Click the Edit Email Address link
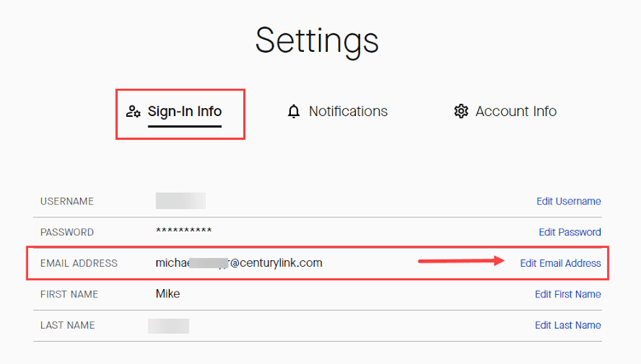This screenshot has width=641, height=364. [x=560, y=263]
